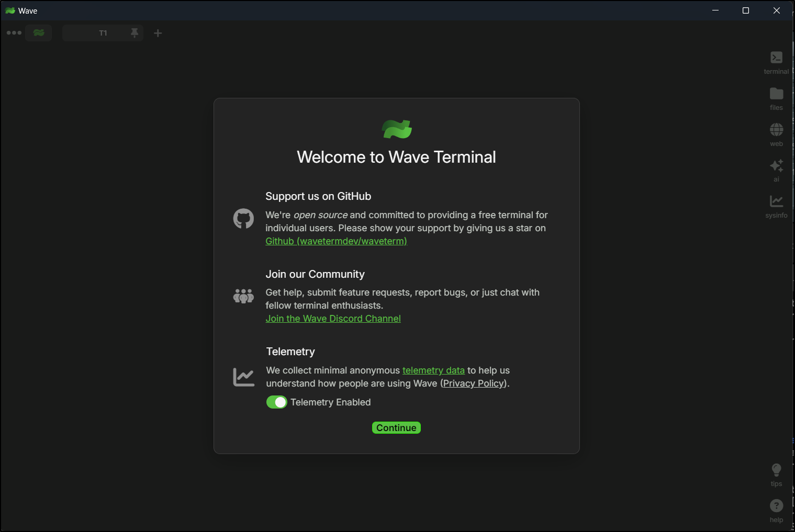Open Join the Wave Discord Channel link
Viewport: 795px width, 532px height.
point(333,319)
